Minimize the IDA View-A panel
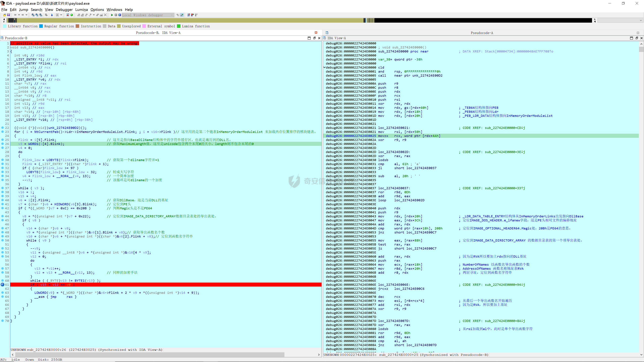 631,38
